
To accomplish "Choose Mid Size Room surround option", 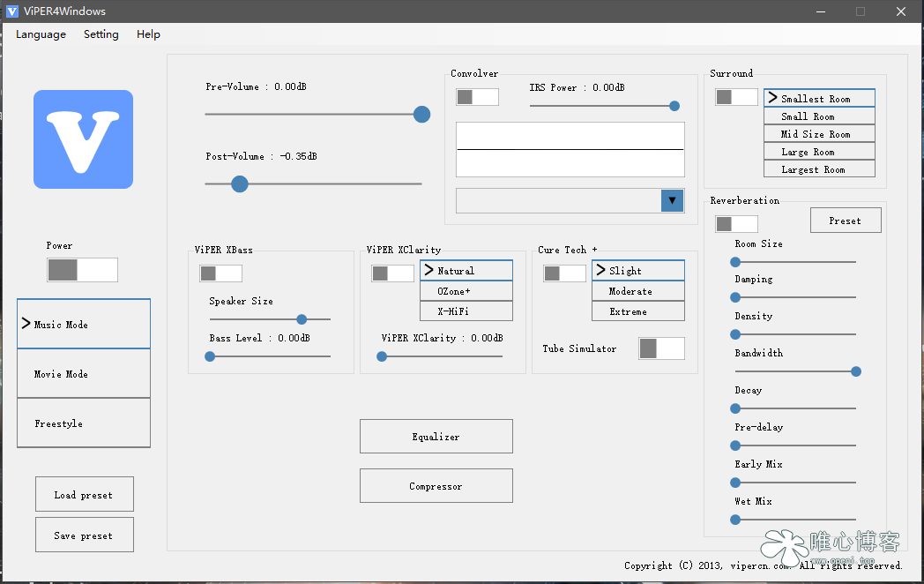I will point(819,134).
